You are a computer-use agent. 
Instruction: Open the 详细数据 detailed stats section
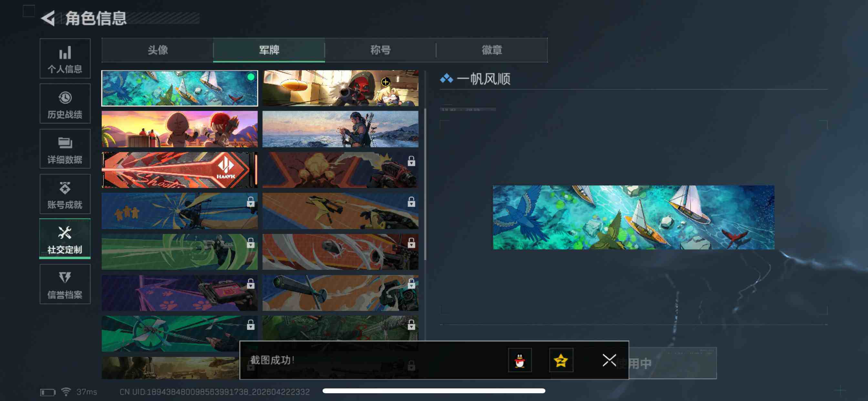click(x=65, y=149)
